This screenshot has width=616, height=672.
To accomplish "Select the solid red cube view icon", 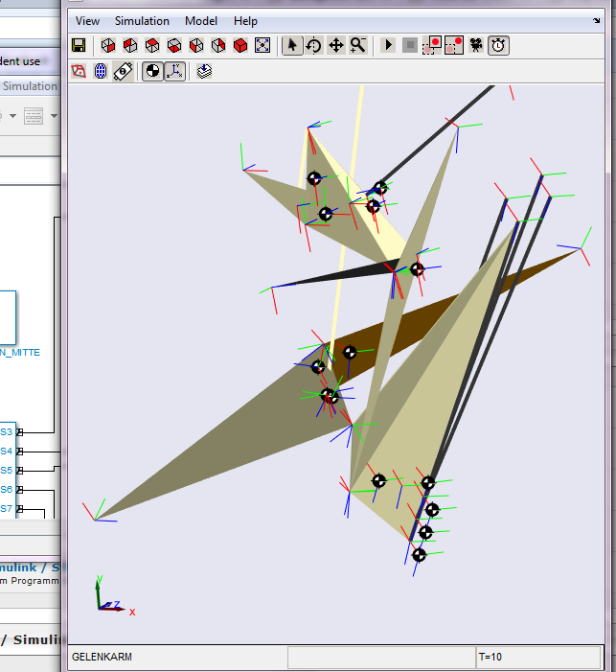I will pyautogui.click(x=240, y=45).
